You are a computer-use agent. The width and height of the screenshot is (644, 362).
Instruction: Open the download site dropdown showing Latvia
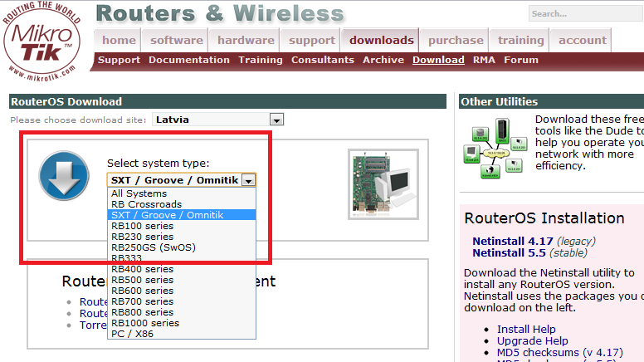tap(217, 120)
